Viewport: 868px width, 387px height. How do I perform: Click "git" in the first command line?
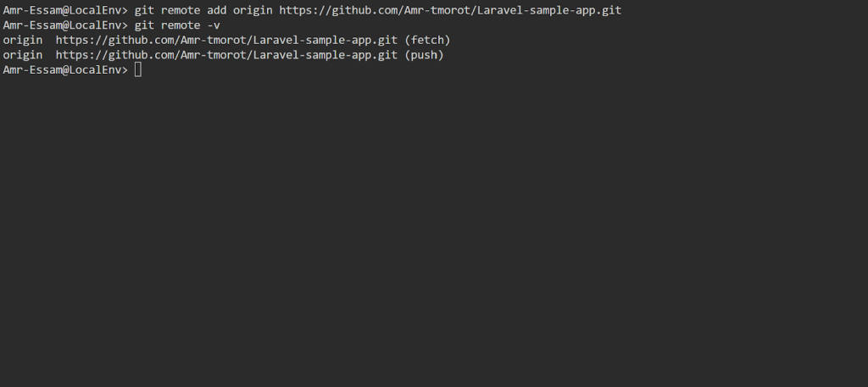(x=144, y=10)
